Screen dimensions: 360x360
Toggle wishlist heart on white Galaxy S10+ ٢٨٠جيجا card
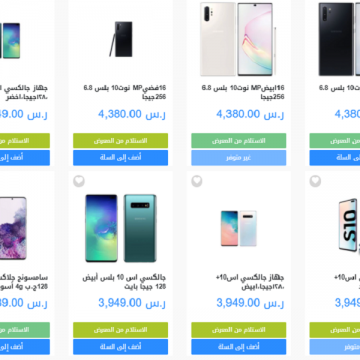pyautogui.click(x=197, y=181)
